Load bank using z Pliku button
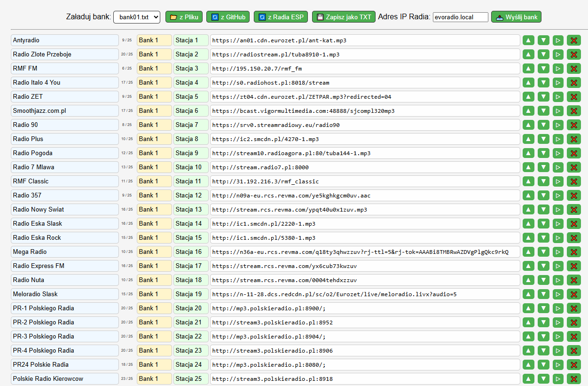 click(x=184, y=17)
